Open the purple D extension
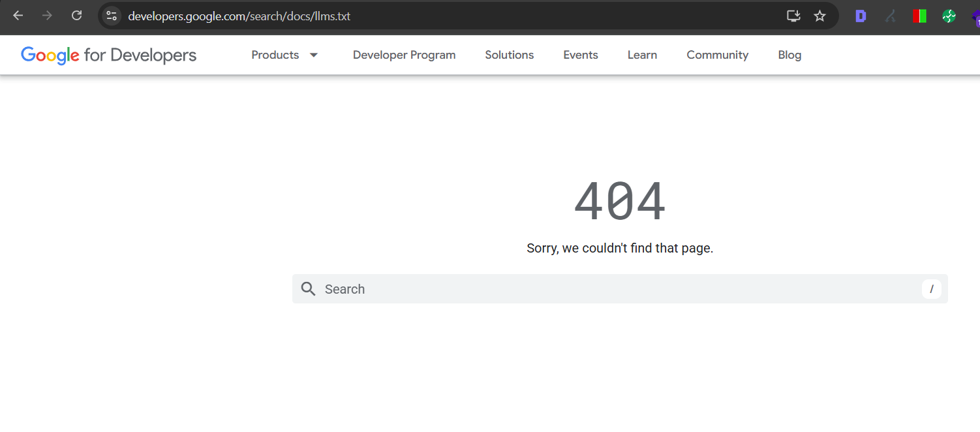Screen dimensions: 980x432 (x=860, y=16)
